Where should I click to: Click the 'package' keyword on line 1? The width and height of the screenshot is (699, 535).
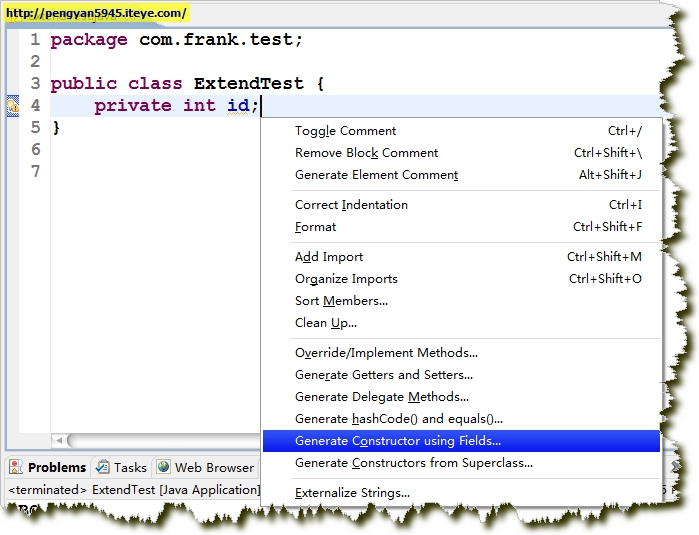[89, 40]
